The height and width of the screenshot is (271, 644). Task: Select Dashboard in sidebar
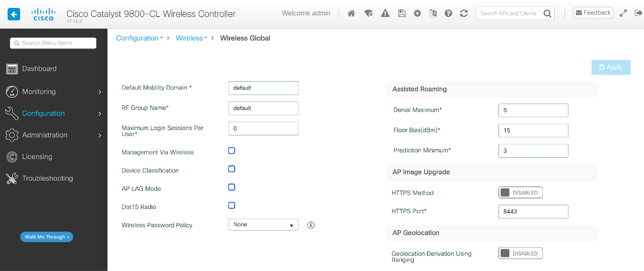39,69
